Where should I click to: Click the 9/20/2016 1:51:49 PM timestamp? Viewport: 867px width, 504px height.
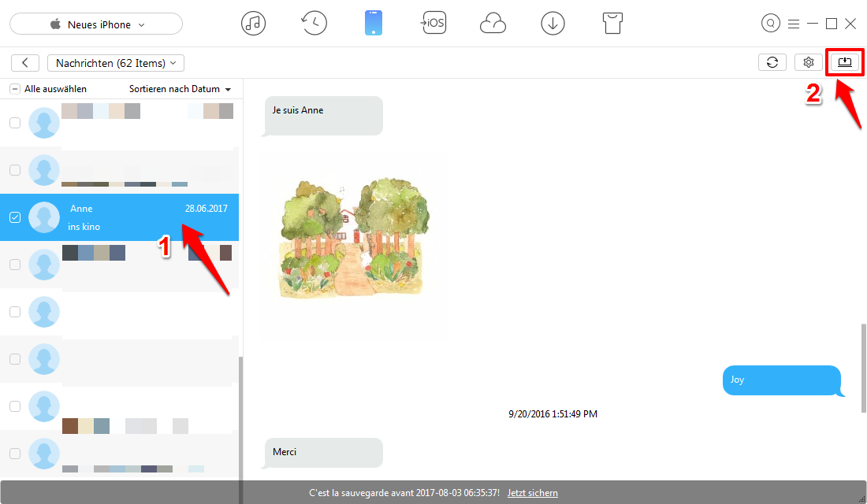pyautogui.click(x=553, y=414)
